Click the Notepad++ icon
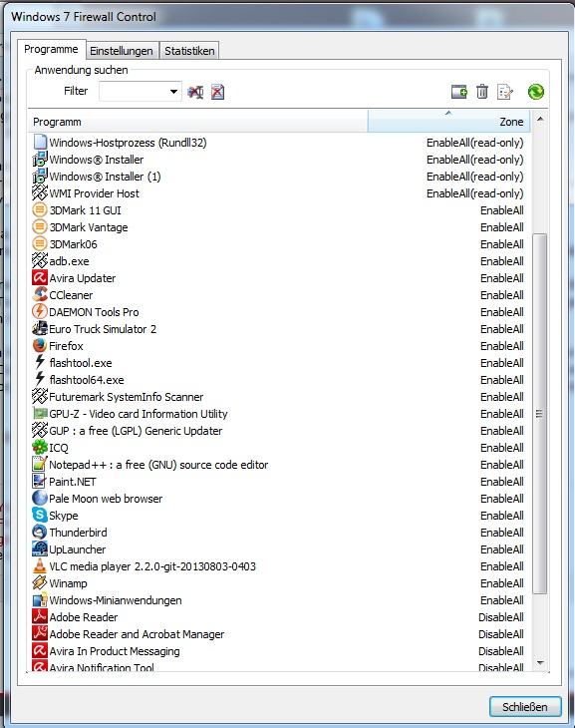 (x=40, y=465)
